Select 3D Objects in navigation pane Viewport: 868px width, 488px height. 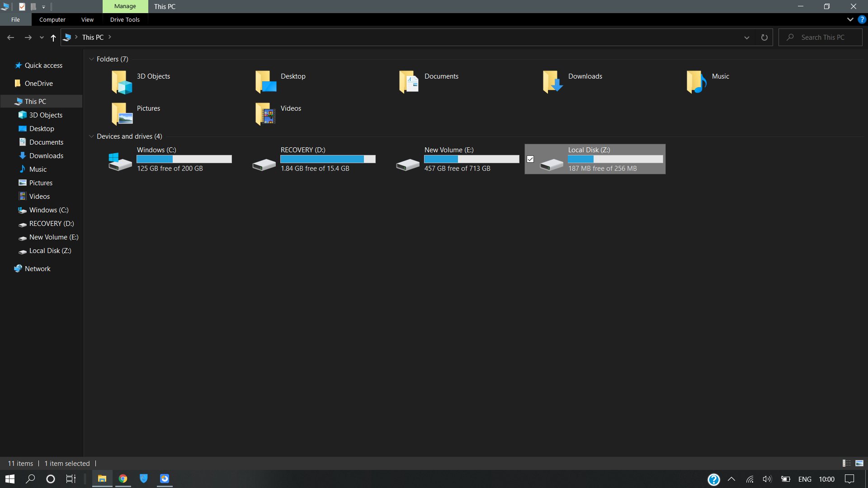pyautogui.click(x=46, y=115)
